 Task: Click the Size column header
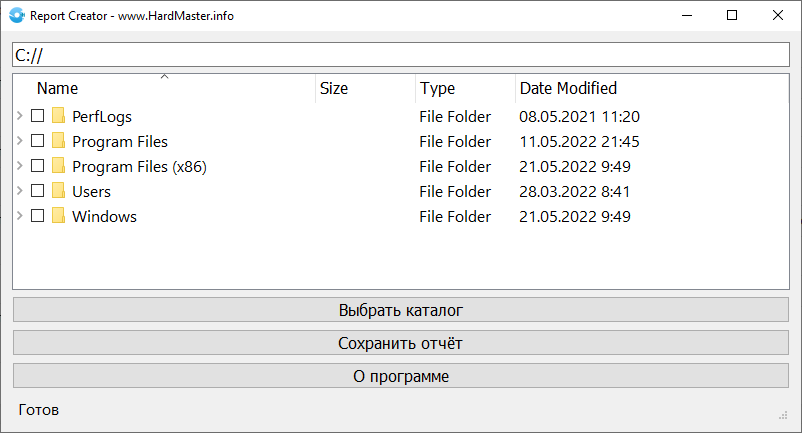point(334,89)
